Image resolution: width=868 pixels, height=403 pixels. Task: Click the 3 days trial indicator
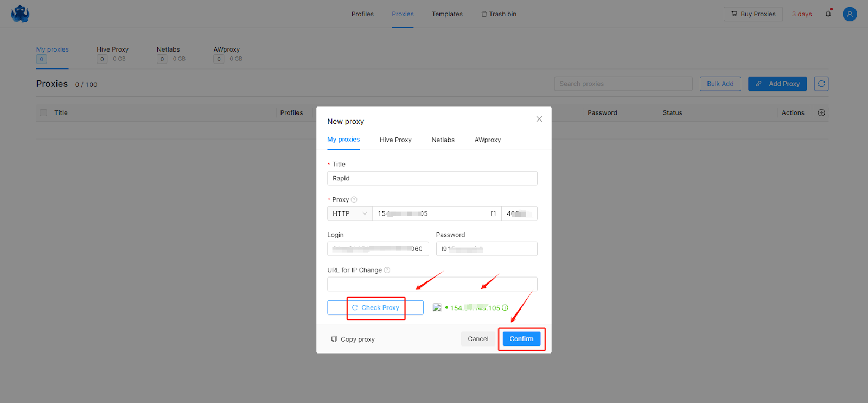tap(802, 14)
